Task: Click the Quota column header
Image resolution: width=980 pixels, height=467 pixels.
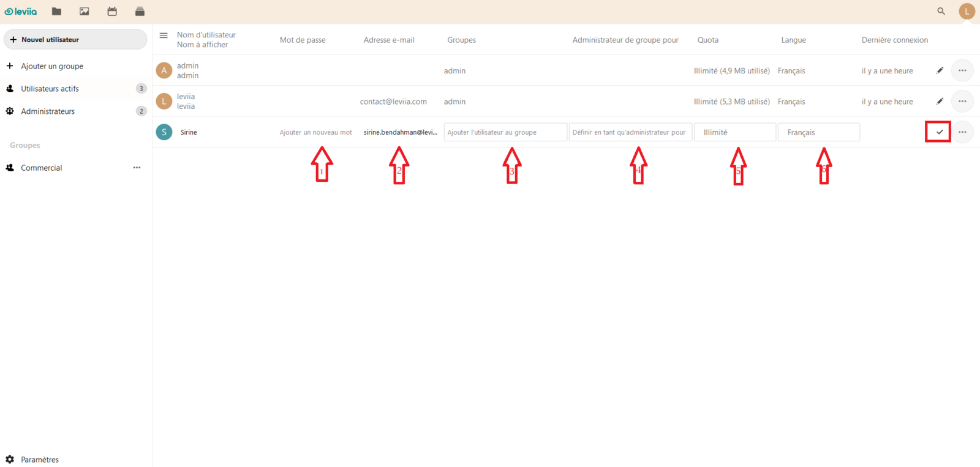Action: pyautogui.click(x=708, y=40)
